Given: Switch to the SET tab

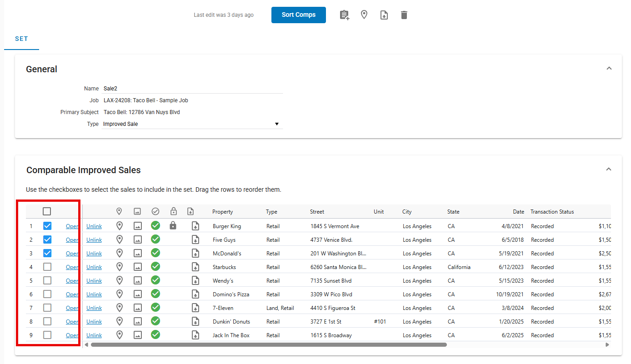Looking at the screenshot, I should tap(21, 39).
